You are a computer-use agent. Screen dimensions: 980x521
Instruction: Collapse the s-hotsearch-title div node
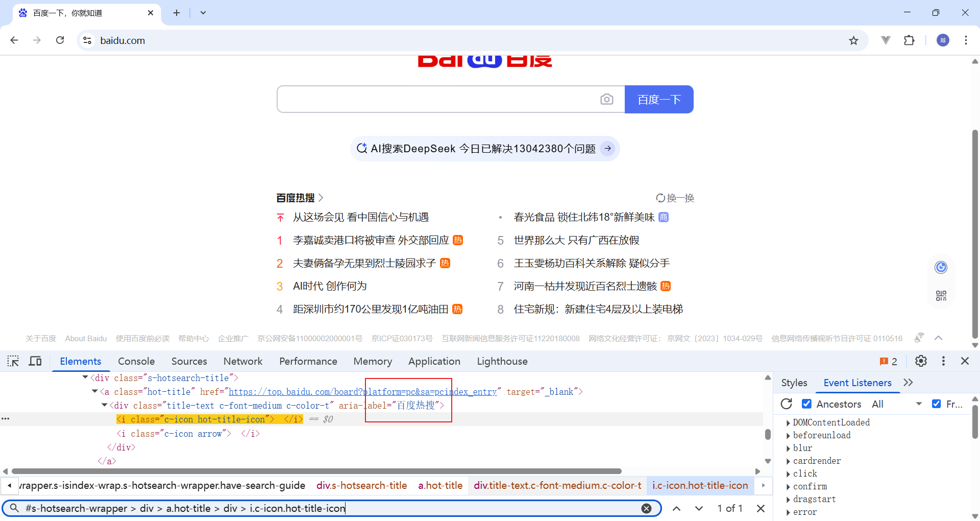click(85, 377)
